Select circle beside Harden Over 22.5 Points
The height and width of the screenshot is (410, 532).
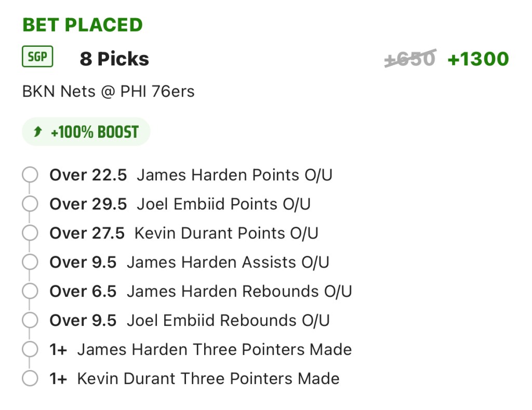30,175
